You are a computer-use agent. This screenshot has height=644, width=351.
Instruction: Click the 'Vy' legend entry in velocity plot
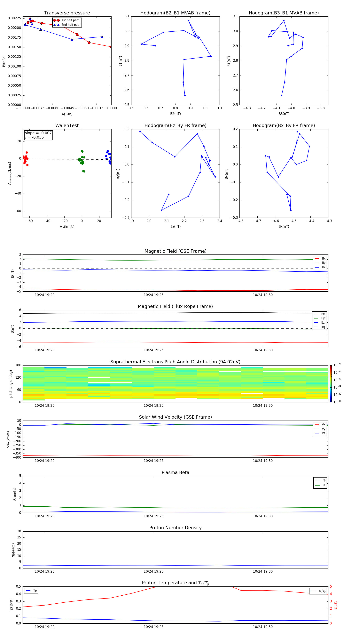320,429
